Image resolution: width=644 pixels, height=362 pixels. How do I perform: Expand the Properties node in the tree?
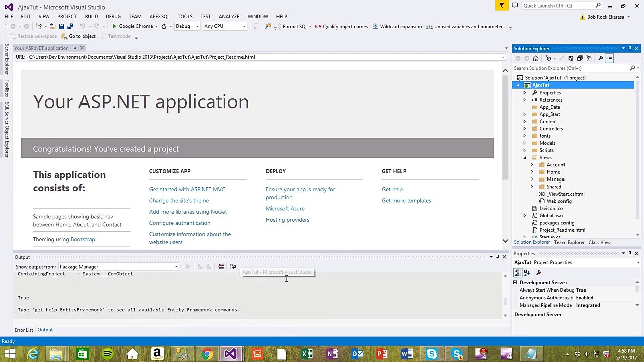click(x=524, y=93)
